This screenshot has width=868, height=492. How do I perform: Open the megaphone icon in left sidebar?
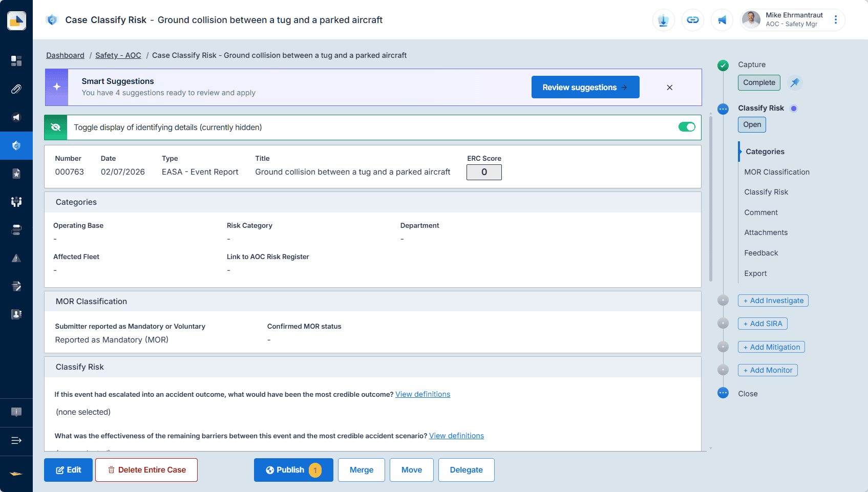16,117
